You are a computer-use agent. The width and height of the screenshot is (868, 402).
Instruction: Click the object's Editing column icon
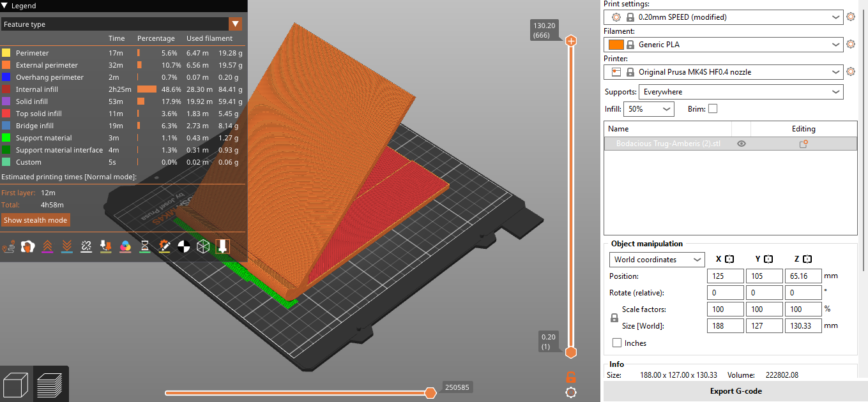click(x=803, y=144)
